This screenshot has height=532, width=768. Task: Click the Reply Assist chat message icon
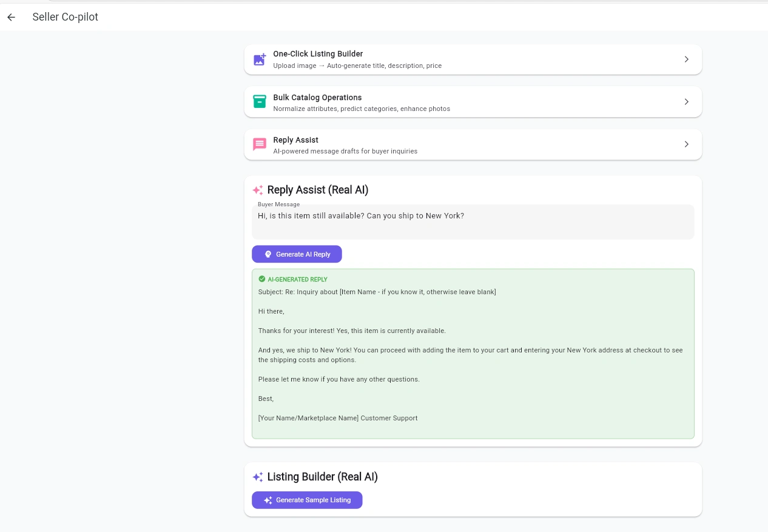point(260,144)
